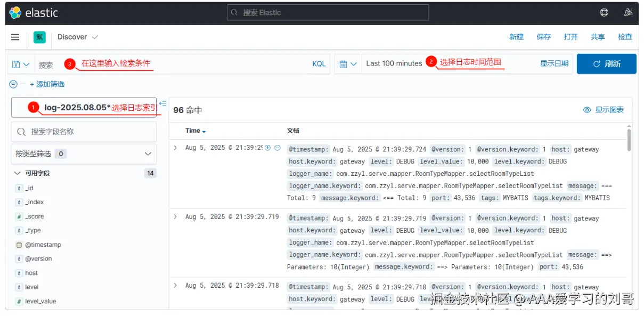Viewport: 644px width, 316px height.
Task: Click the host field type icon
Action: [x=19, y=273]
